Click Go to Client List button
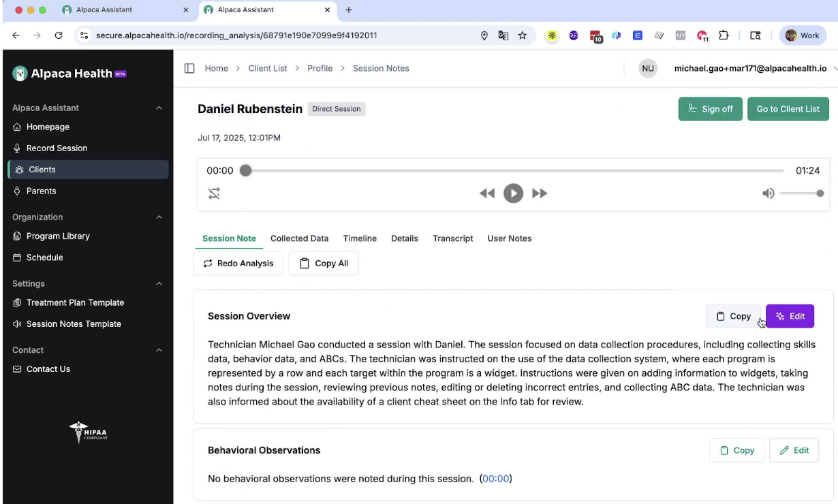The width and height of the screenshot is (838, 504). tap(788, 109)
